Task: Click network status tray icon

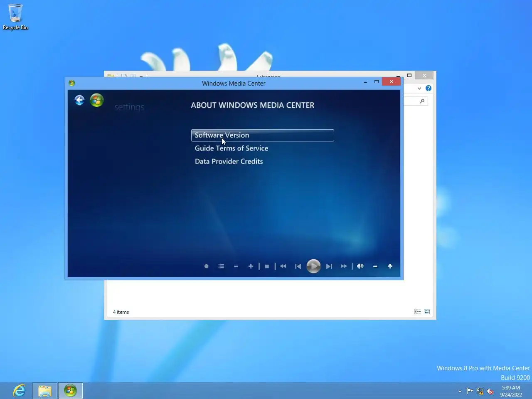Action: click(480, 391)
